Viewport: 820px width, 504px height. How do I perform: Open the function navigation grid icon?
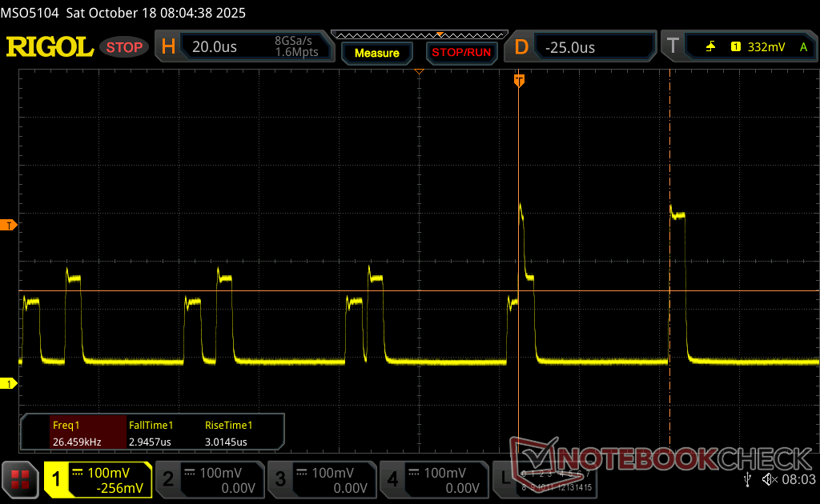[x=21, y=479]
